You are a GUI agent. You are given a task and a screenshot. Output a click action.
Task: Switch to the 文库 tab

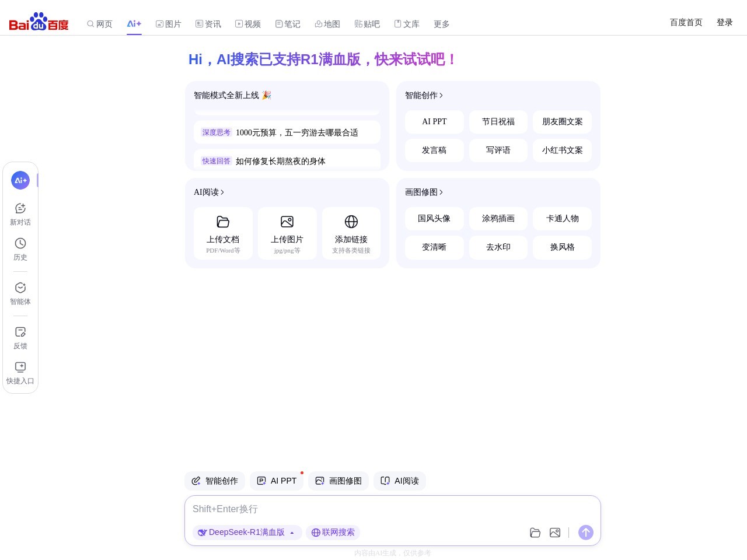click(x=407, y=24)
